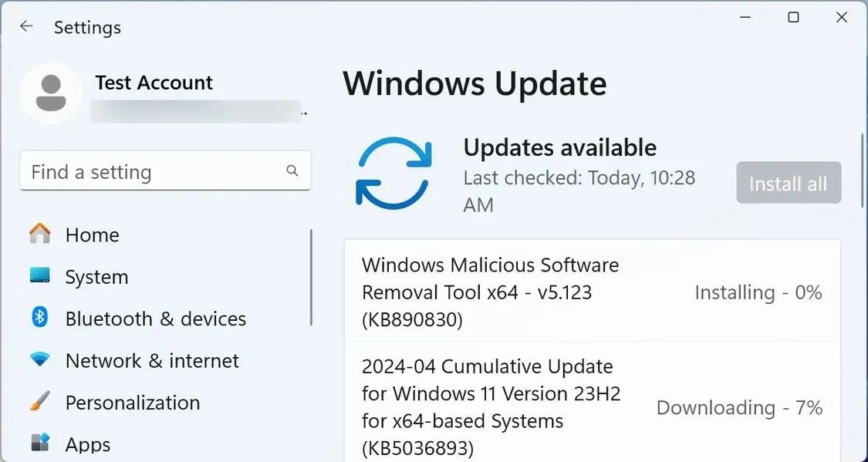Open Bluetooth & devices via its Bluetooth icon
The image size is (868, 462).
click(39, 318)
